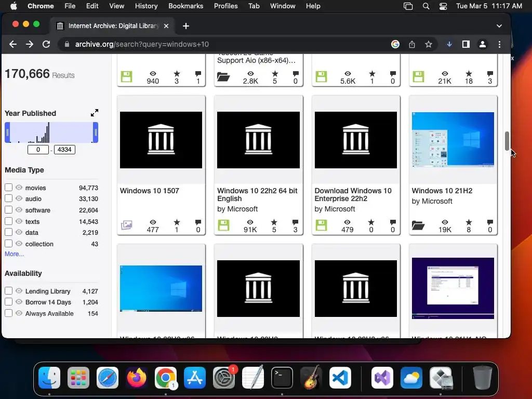Click floppy software icon on Download Windows 10 Enterprise card
532x399 pixels.
[x=321, y=225]
